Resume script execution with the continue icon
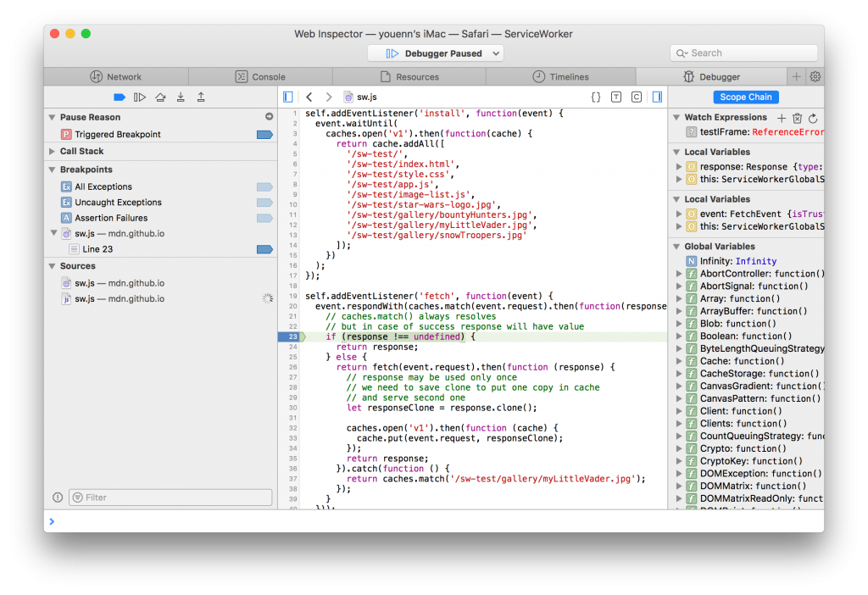 (x=139, y=97)
